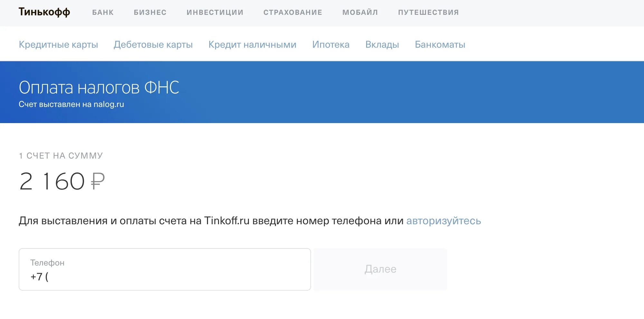
Task: Click the Тинькофф logo
Action: coord(44,12)
